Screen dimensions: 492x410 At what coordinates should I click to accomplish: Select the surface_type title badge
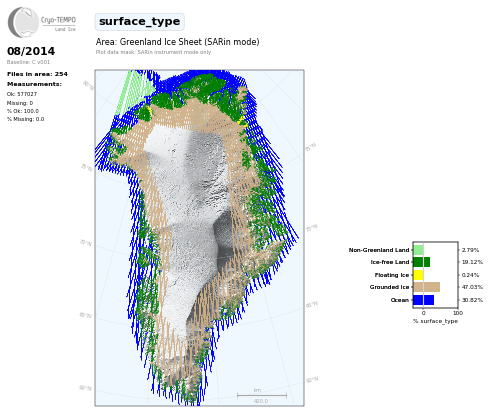click(139, 22)
